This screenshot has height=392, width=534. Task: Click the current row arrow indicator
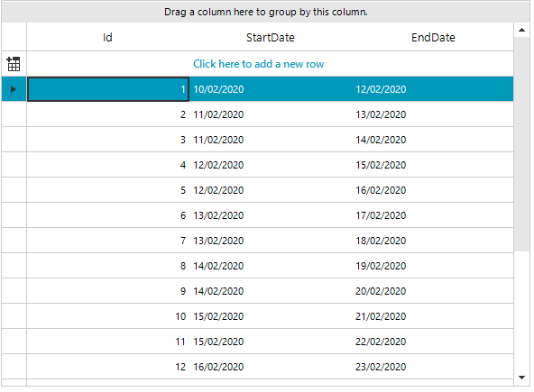14,89
